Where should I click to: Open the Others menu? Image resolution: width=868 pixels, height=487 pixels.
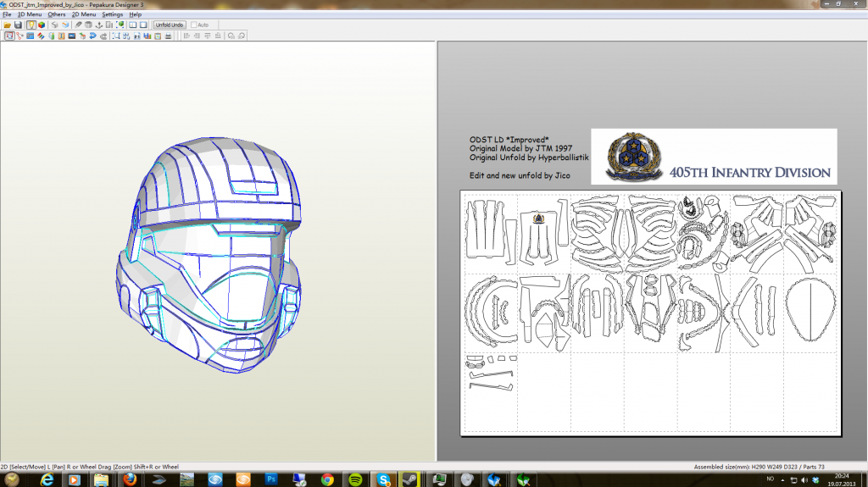tap(57, 14)
